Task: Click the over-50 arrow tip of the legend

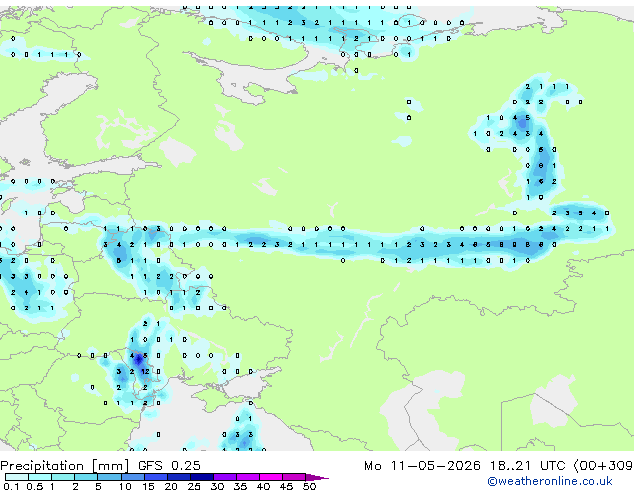Action: coord(317,477)
